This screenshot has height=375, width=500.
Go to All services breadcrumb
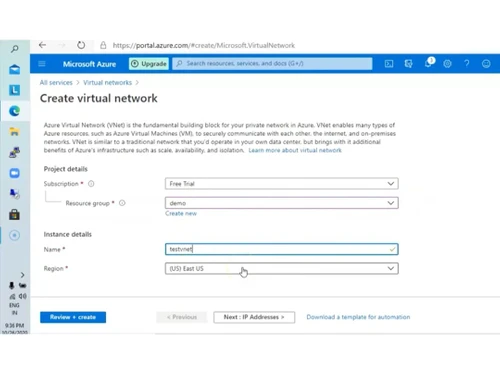56,83
